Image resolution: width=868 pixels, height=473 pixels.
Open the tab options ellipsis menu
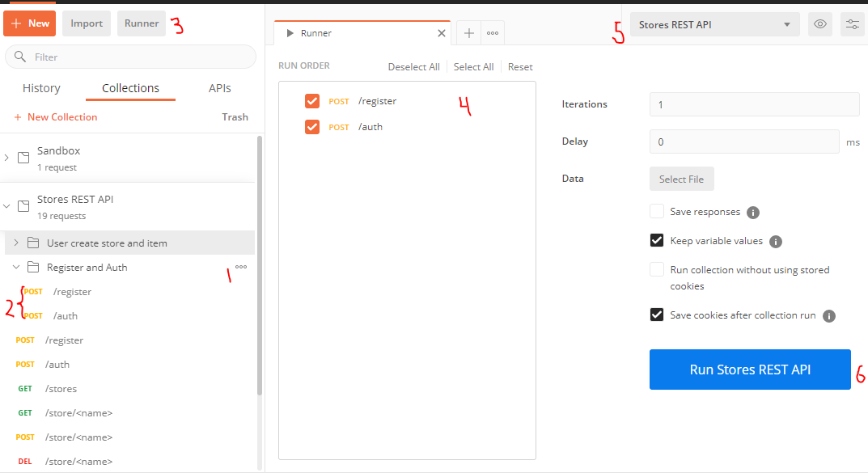(x=493, y=33)
